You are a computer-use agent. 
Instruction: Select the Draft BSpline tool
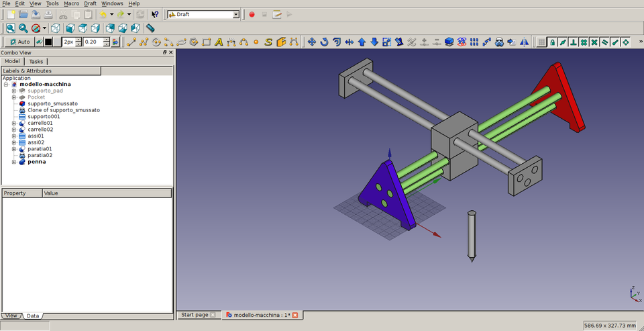(x=244, y=42)
